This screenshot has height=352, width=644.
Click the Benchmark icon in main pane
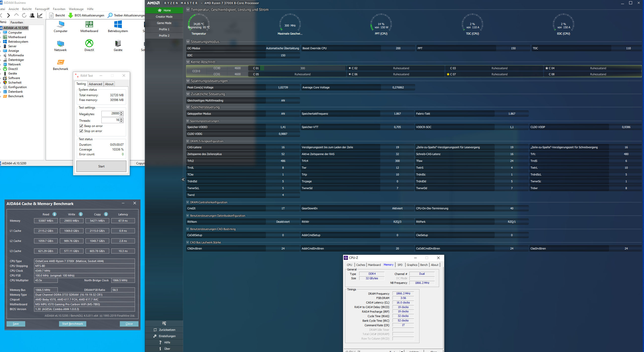click(61, 62)
